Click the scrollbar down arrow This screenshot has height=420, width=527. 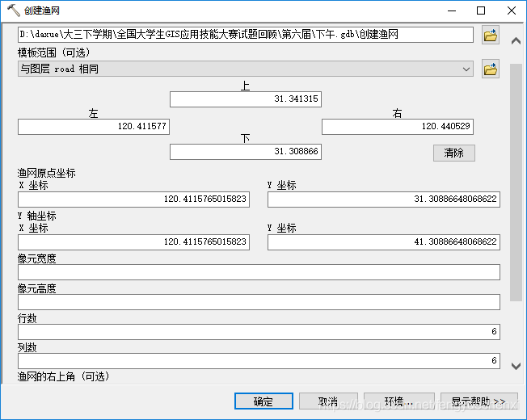click(x=516, y=366)
